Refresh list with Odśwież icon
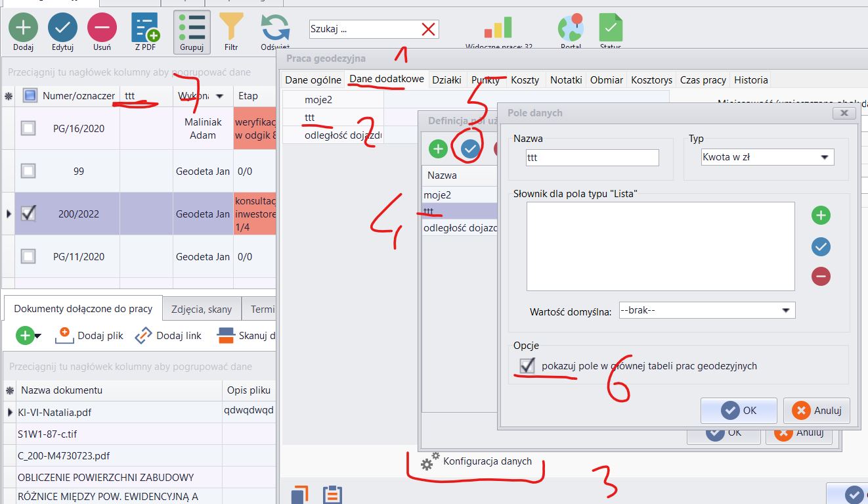Screen dimensions: 868x504 coord(275,28)
